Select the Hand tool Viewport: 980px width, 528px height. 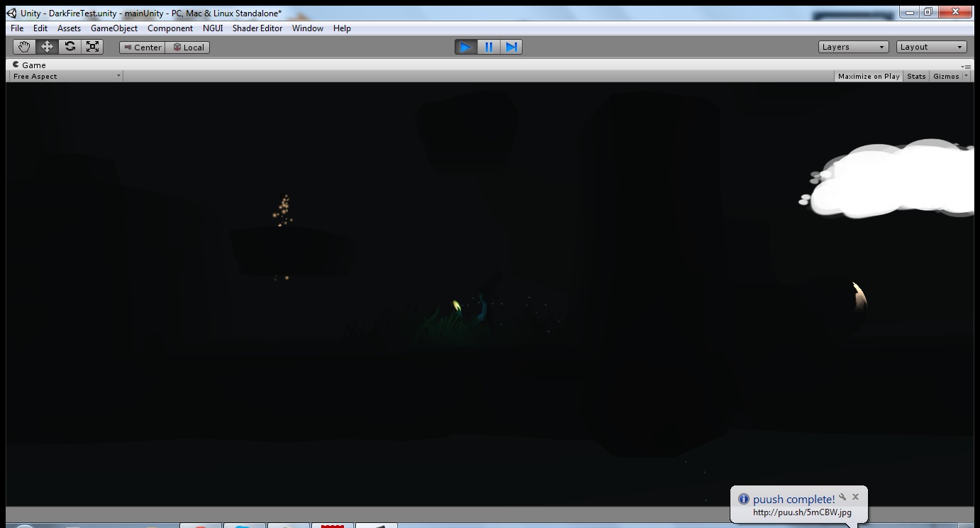click(x=24, y=47)
